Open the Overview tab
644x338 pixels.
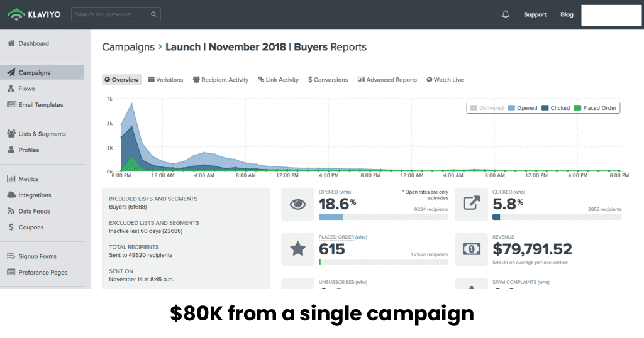[x=121, y=80]
